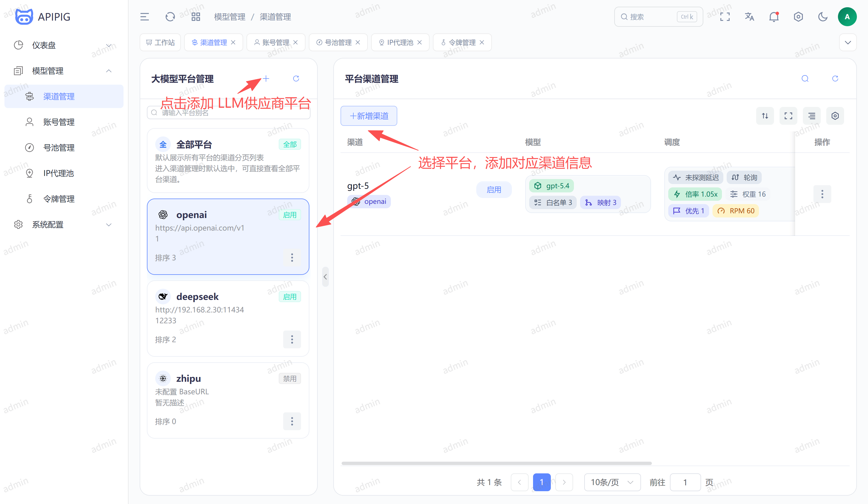
Task: Open search icon in channel management panel
Action: click(805, 79)
